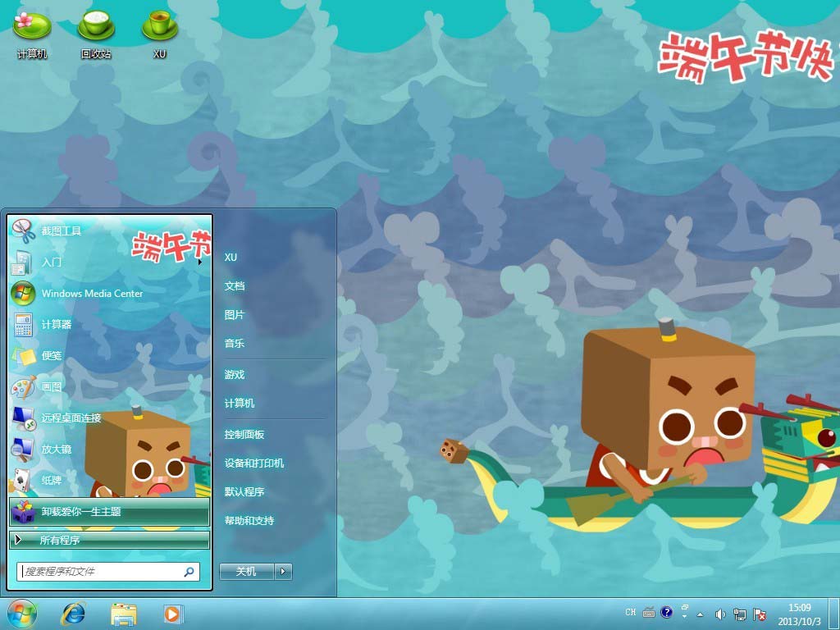
Task: Show hidden system tray icons
Action: pyautogui.click(x=699, y=614)
